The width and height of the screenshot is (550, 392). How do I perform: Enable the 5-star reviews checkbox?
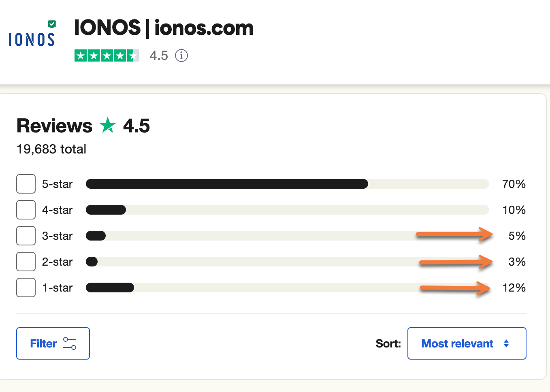pos(26,184)
